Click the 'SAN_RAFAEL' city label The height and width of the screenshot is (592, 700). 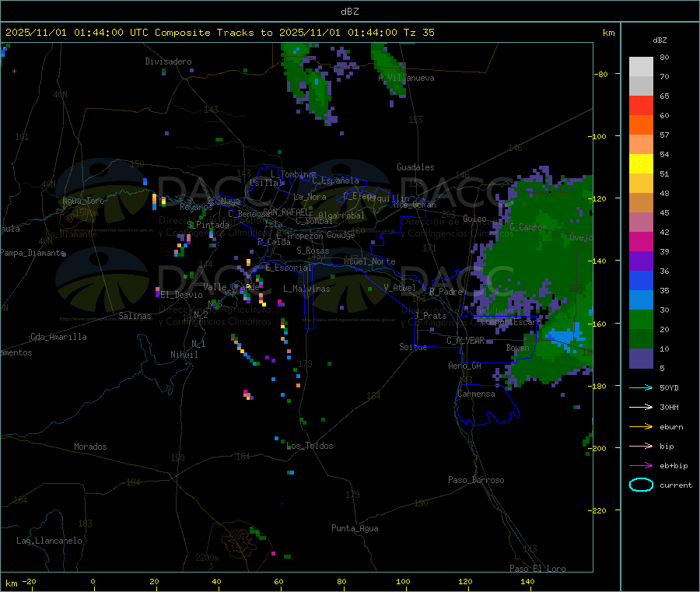coord(288,212)
